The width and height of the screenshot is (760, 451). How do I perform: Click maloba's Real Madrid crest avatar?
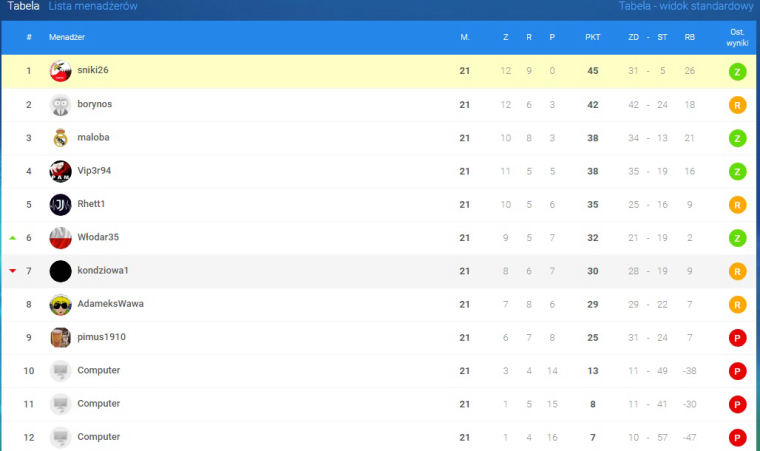61,138
